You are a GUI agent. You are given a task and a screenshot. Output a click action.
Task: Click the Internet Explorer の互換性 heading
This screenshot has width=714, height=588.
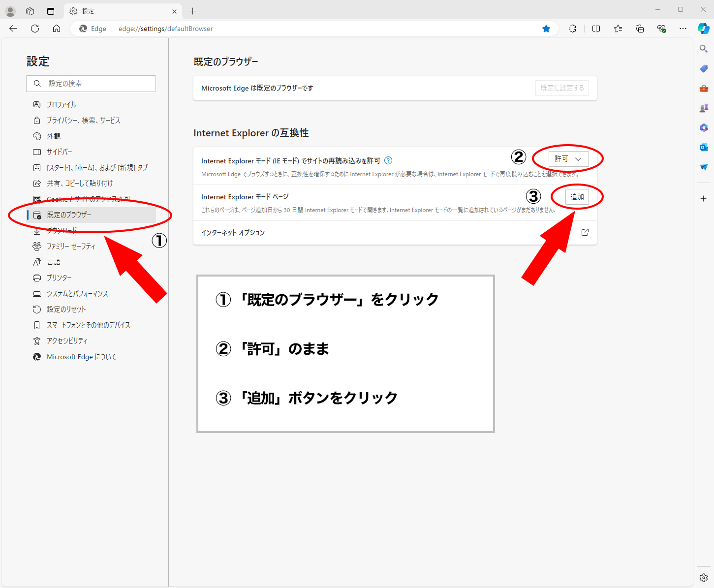point(251,133)
